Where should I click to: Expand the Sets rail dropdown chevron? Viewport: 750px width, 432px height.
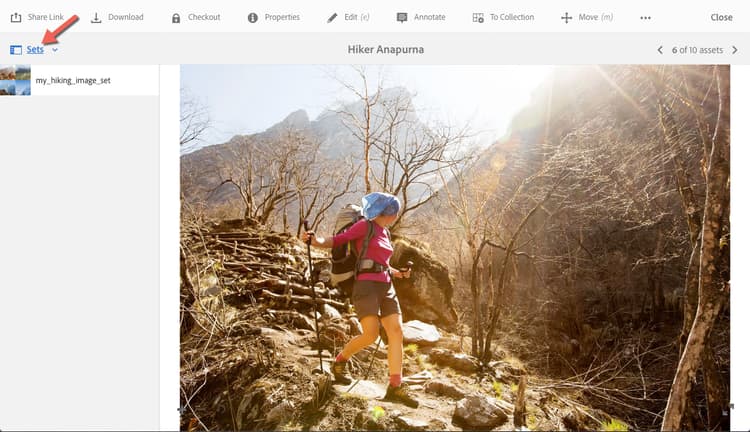[55, 50]
